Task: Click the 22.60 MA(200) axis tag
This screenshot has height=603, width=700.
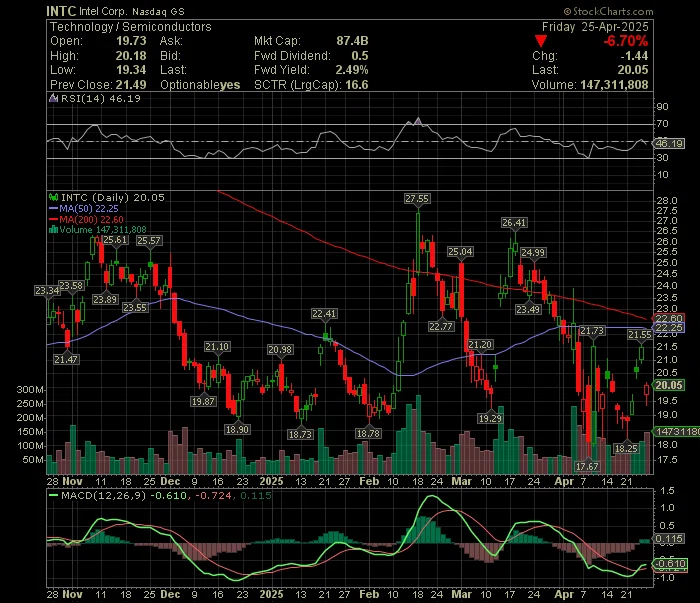Action: 669,318
